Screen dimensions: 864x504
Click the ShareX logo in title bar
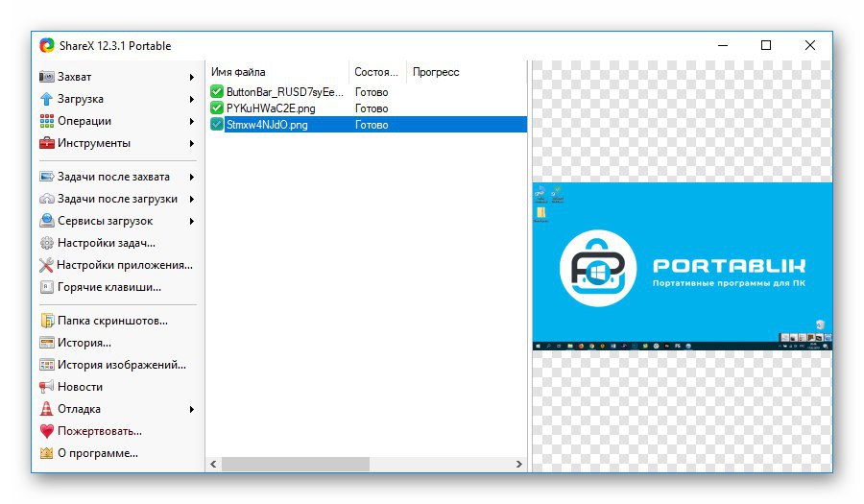coord(47,45)
